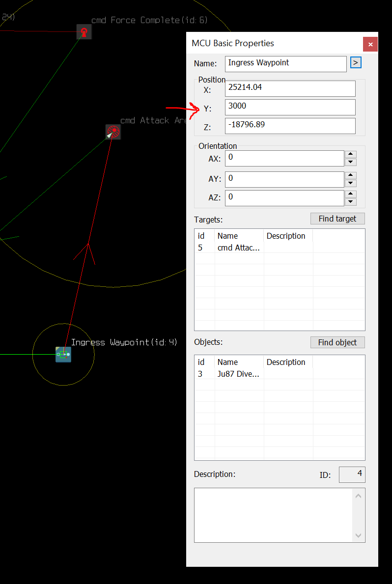Click the Description scrollbar up arrow
Image resolution: width=392 pixels, height=584 pixels.
click(x=359, y=496)
